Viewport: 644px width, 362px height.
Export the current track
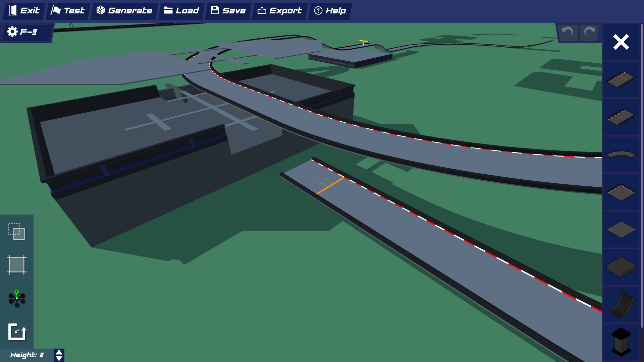(x=279, y=10)
